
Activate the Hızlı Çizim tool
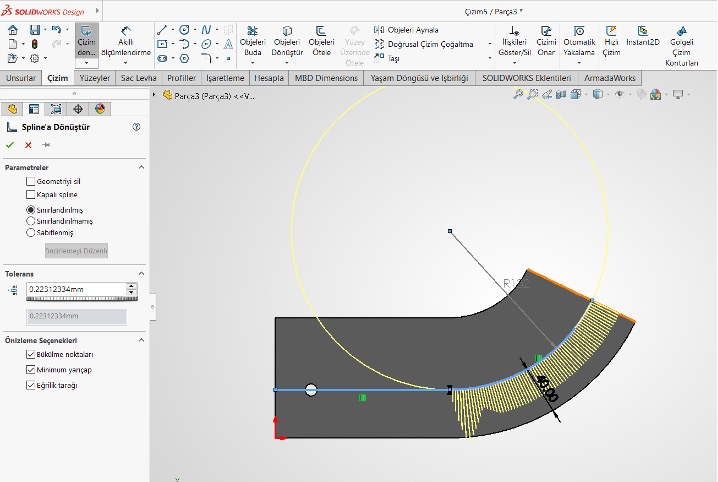pyautogui.click(x=612, y=41)
